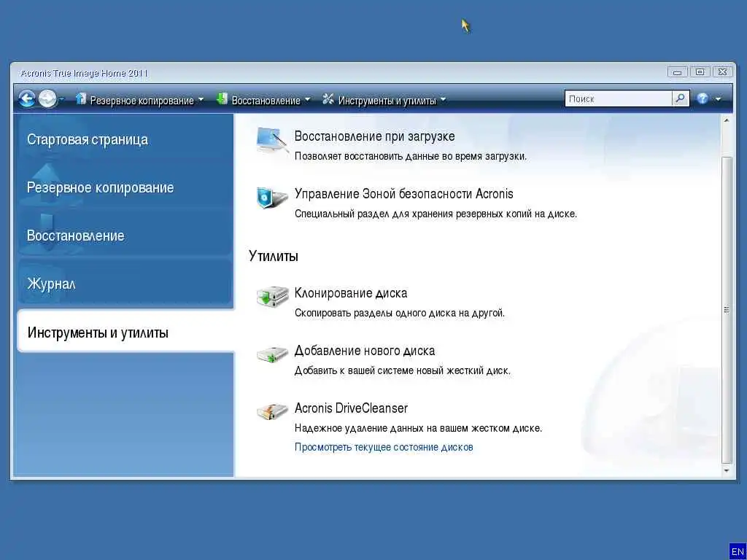Image resolution: width=747 pixels, height=560 pixels.
Task: Click the Инструменты и утилиты toolbar icon
Action: [x=328, y=98]
